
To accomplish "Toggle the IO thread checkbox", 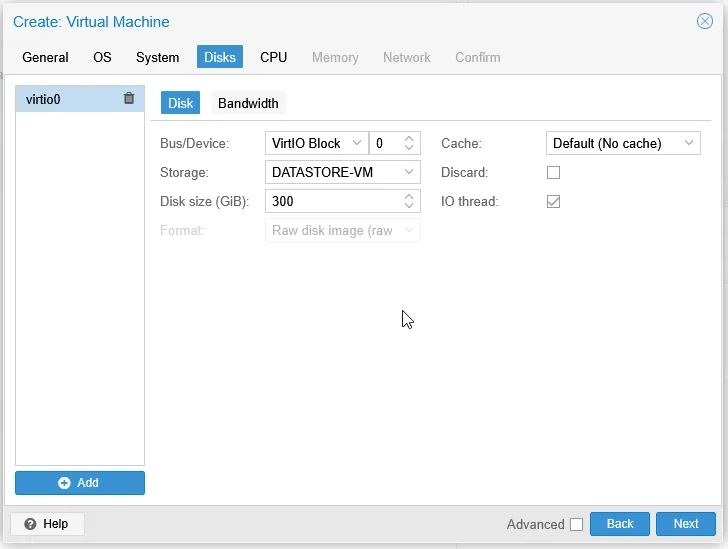I will pyautogui.click(x=553, y=201).
